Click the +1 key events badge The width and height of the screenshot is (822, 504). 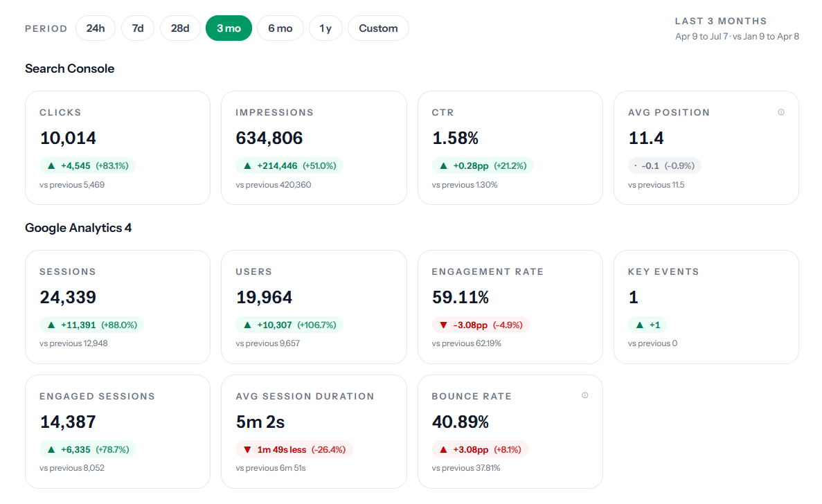647,325
